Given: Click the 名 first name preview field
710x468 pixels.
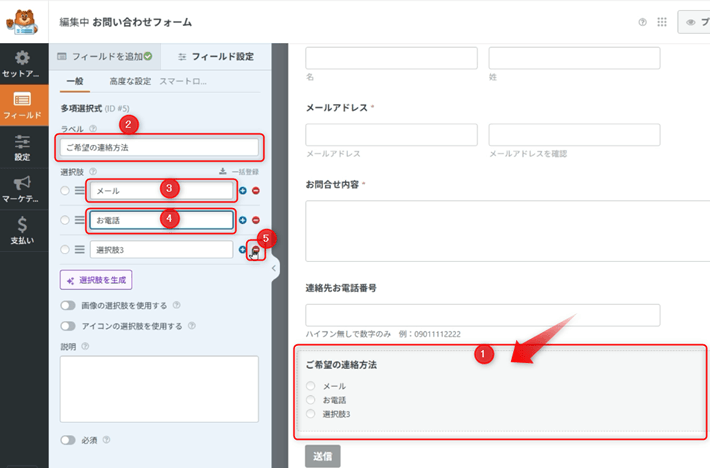Looking at the screenshot, I should click(391, 58).
